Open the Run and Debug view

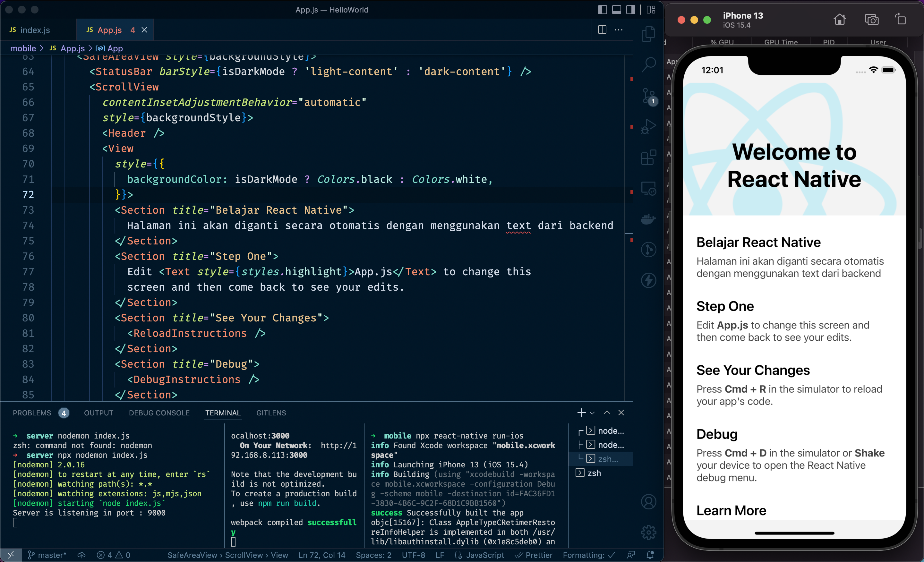pos(648,127)
